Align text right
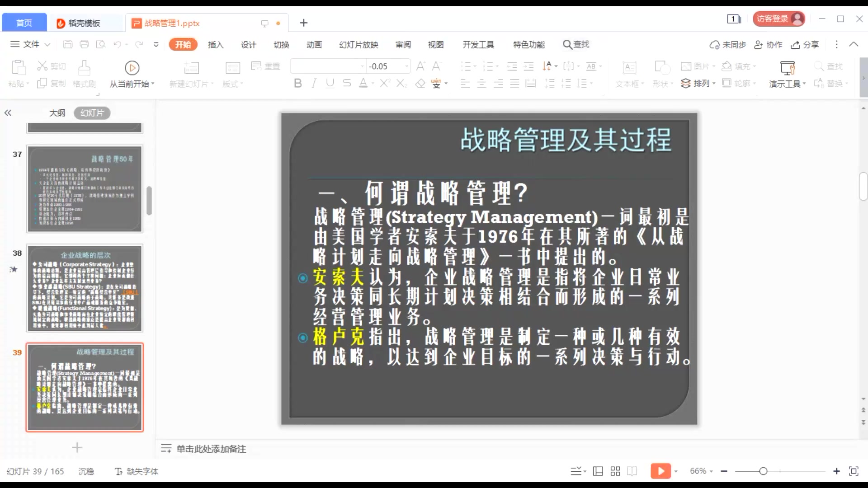The width and height of the screenshot is (868, 488). pos(498,83)
